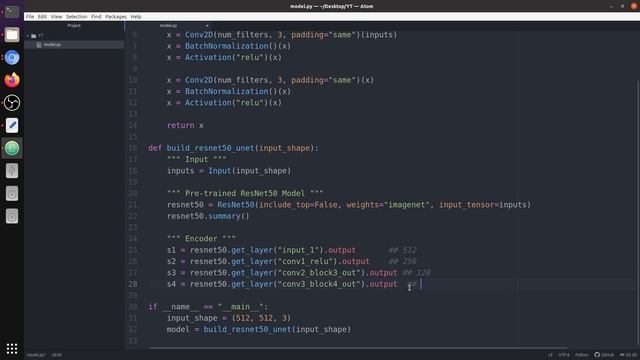640x360 pixels.
Task: Click 'model = build_resnet50_unet' on line 32
Action: (x=229, y=330)
